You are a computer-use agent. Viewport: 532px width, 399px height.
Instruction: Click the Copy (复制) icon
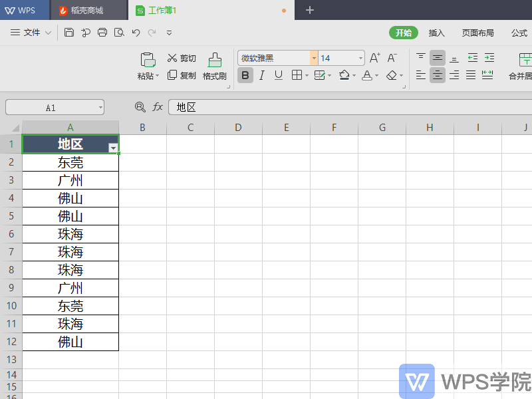pyautogui.click(x=173, y=75)
